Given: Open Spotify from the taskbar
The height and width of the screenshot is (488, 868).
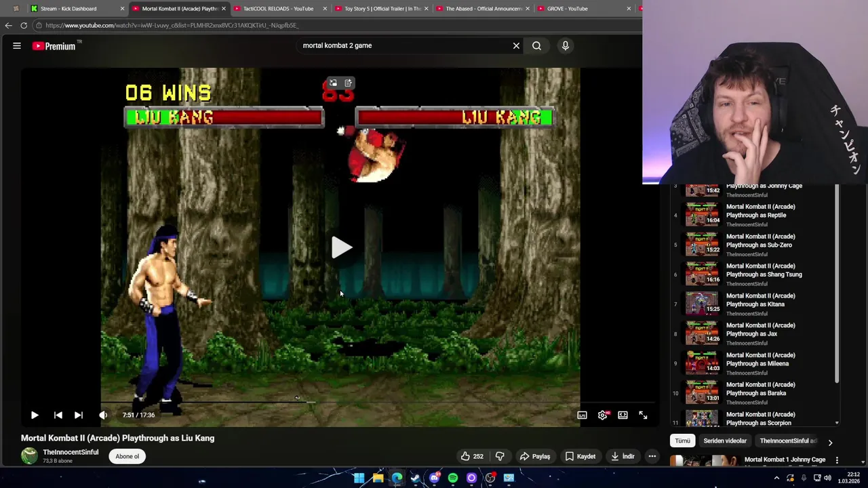Looking at the screenshot, I should pyautogui.click(x=453, y=478).
